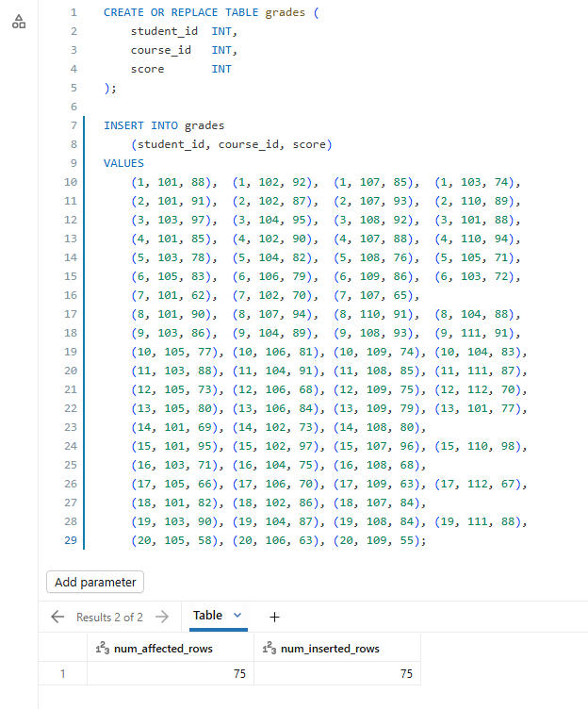Click the '(student_id, course_id, score)' column list
Viewport: 588px width, 709px height.
(x=232, y=144)
